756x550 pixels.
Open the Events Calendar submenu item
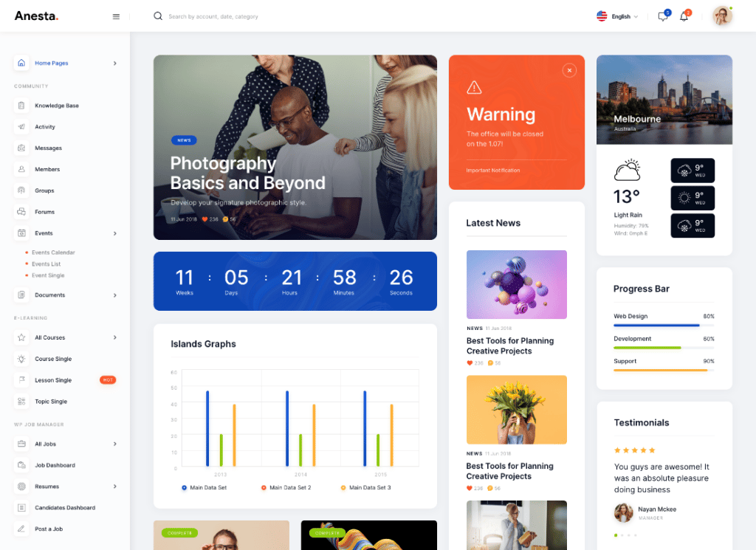tap(53, 252)
